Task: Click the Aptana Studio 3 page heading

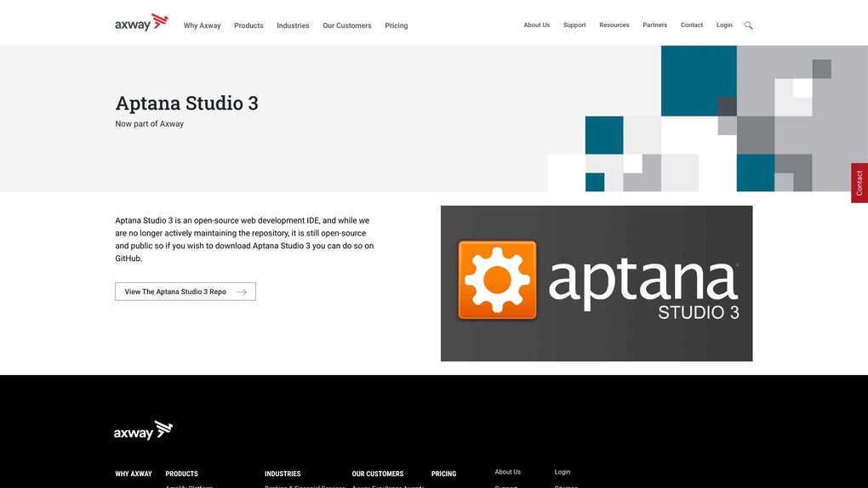Action: point(186,104)
